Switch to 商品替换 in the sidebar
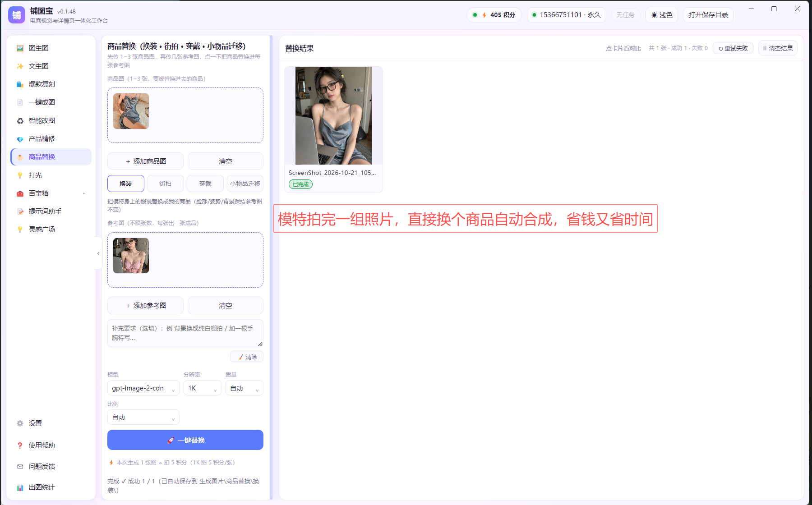This screenshot has width=812, height=505. [51, 157]
